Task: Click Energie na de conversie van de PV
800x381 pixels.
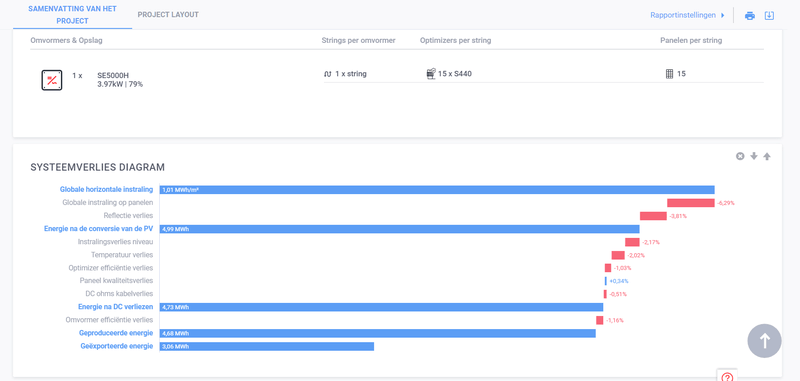Action: [98, 229]
